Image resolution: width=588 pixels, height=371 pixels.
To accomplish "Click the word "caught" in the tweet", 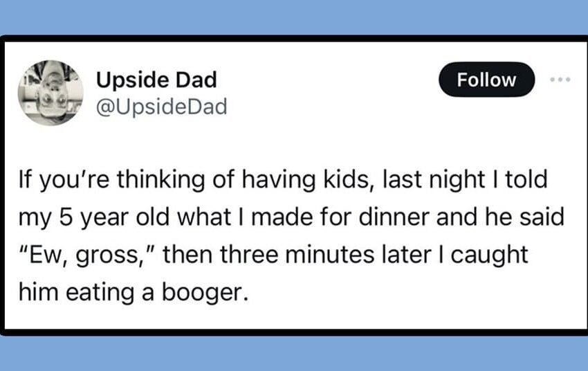I will point(489,255).
